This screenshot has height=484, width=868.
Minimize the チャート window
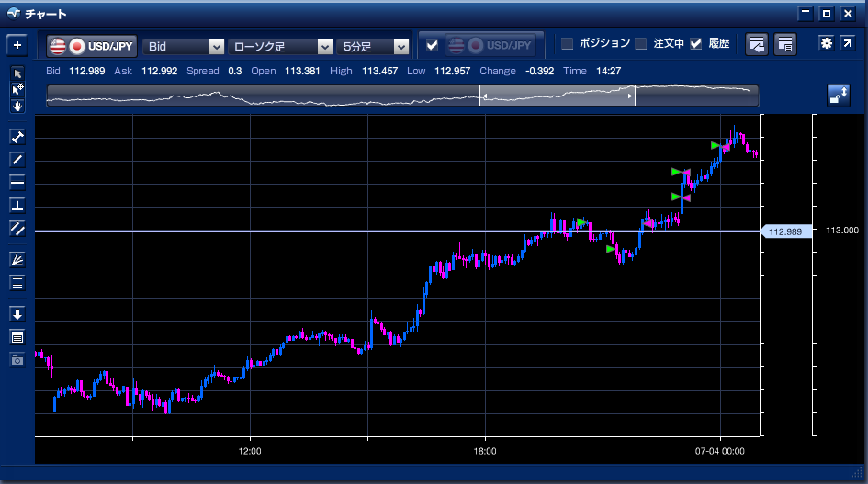click(805, 14)
